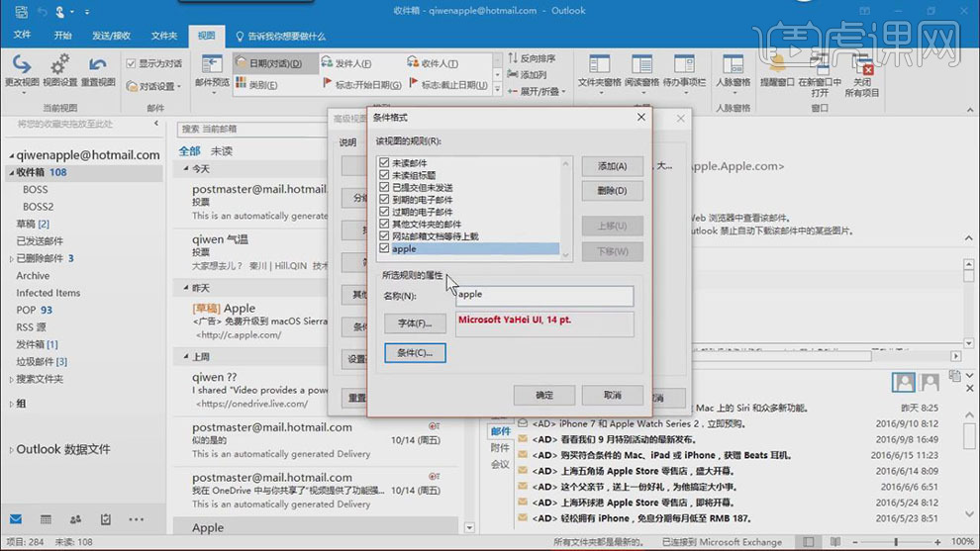This screenshot has height=551, width=980.
Task: Arrange by Flag Due Date icon
Action: point(413,83)
